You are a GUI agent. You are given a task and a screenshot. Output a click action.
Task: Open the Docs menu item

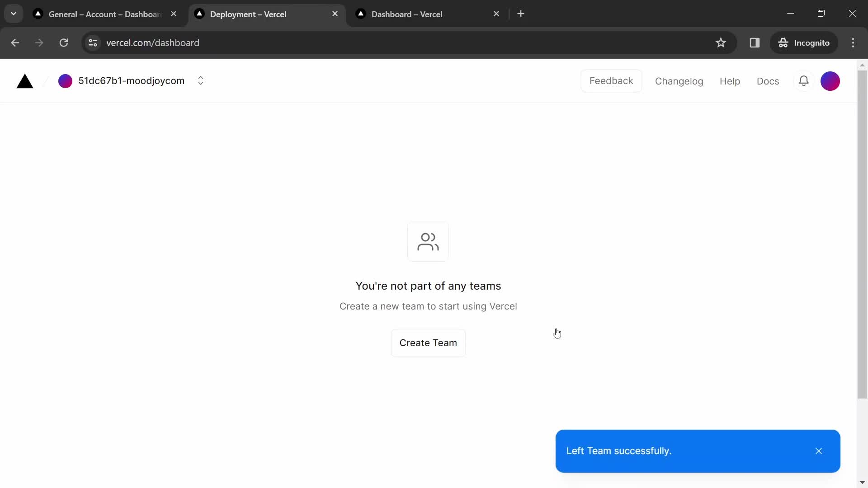click(768, 80)
